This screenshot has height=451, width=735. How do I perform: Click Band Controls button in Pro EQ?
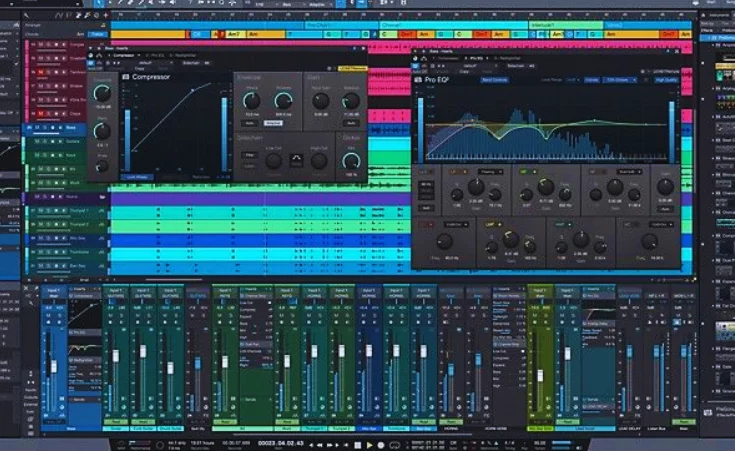pyautogui.click(x=494, y=80)
